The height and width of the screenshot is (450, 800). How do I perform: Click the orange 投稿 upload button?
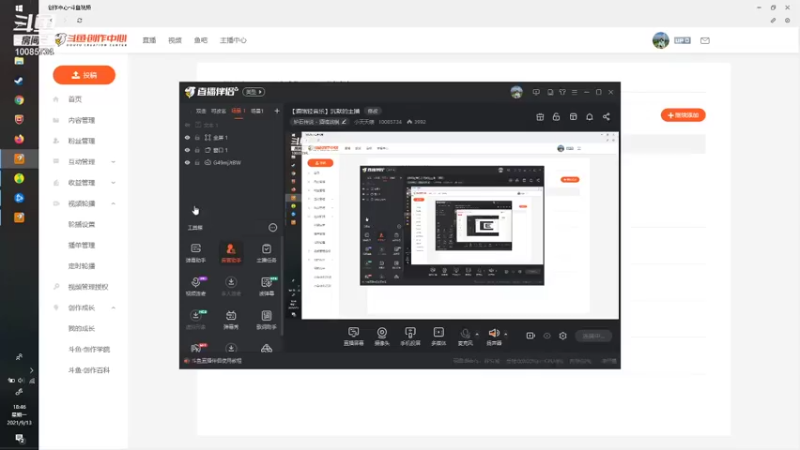(84, 75)
